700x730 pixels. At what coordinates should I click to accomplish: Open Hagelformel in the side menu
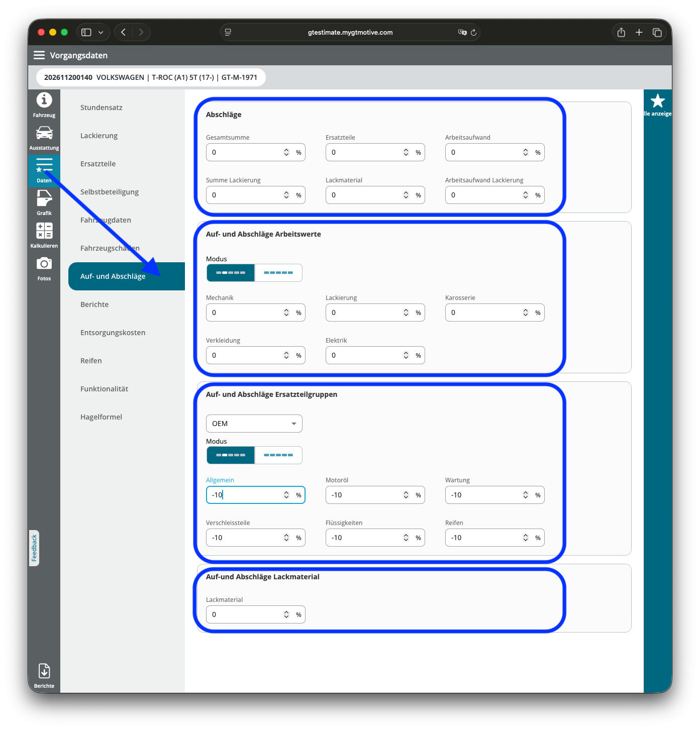(127, 417)
